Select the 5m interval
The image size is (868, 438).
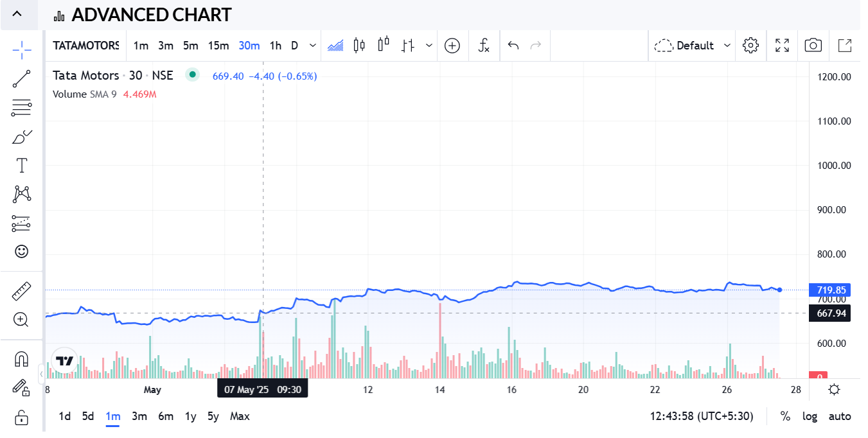(191, 46)
